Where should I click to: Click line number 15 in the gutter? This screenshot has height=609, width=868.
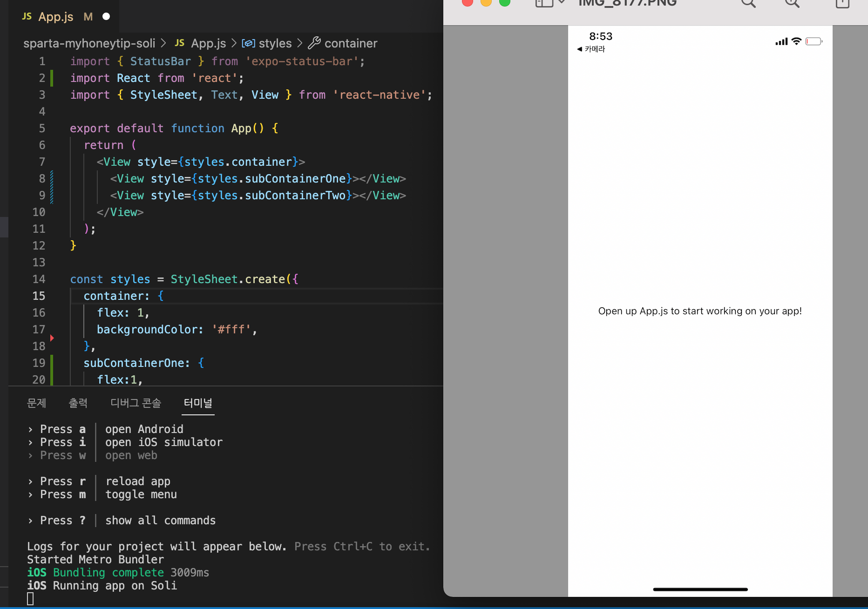click(39, 296)
